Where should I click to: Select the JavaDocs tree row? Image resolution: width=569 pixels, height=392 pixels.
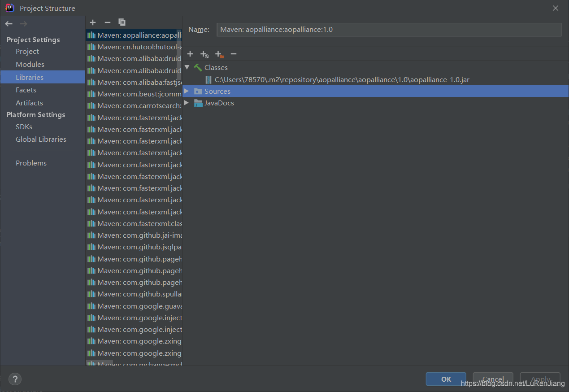(375, 103)
